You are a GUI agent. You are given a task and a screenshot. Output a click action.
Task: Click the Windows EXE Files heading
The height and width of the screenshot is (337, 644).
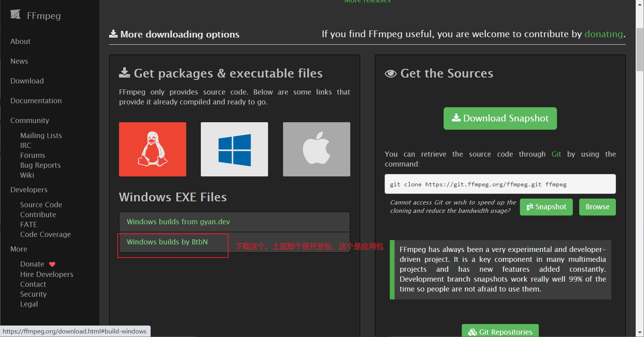pos(173,197)
